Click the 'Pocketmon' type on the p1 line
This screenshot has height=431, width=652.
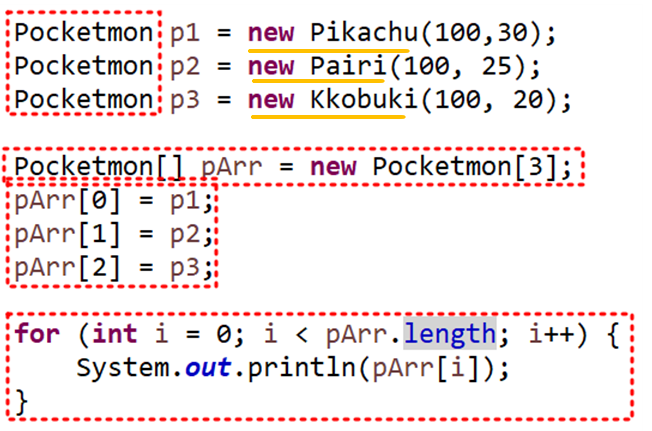[84, 32]
